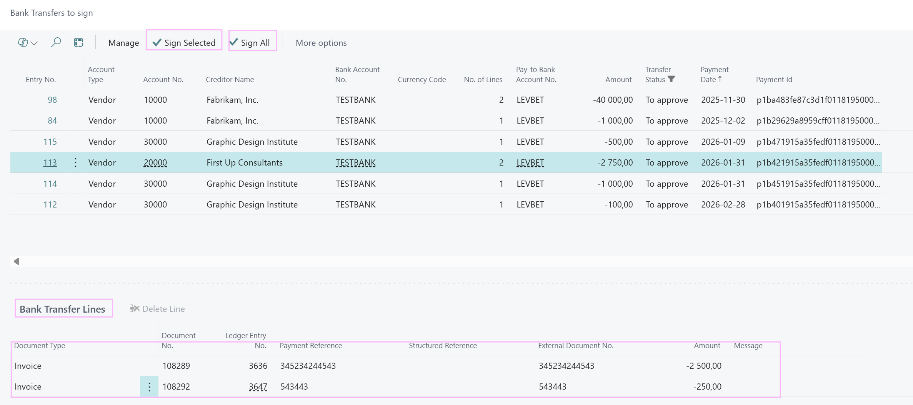Screen dimensions: 913x405
Task: Select payment date 2026-02-28 cell
Action: (723, 205)
